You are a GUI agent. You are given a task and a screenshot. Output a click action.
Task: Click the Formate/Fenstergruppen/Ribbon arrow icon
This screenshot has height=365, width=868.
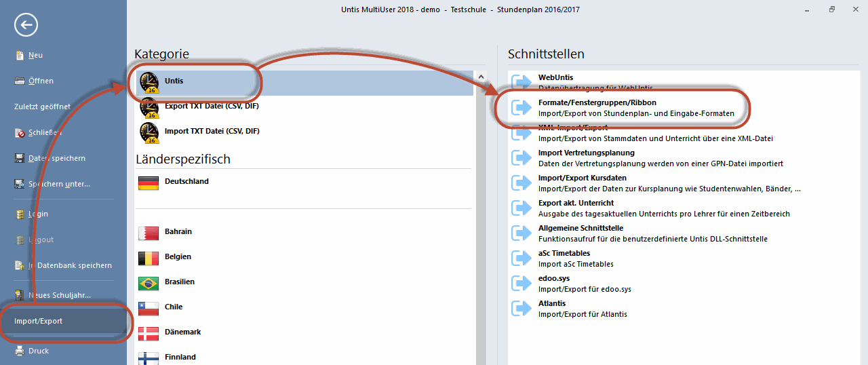[x=521, y=107]
